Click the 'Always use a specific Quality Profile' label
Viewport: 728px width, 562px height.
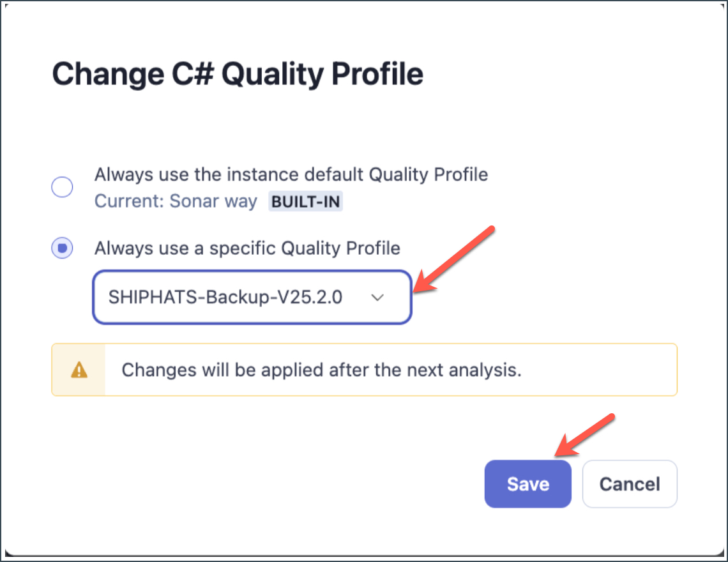point(247,248)
